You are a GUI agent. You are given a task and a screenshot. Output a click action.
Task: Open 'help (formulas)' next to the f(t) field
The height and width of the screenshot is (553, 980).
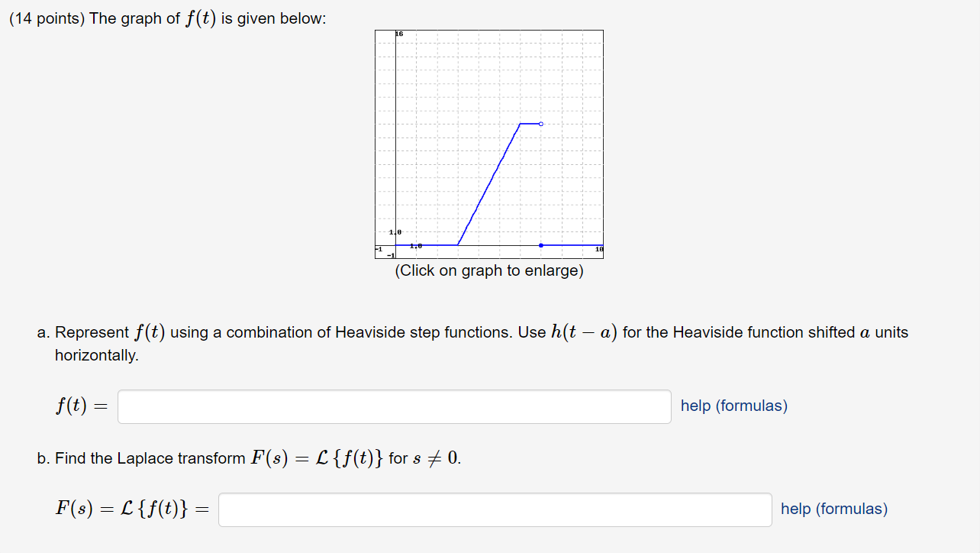click(733, 406)
